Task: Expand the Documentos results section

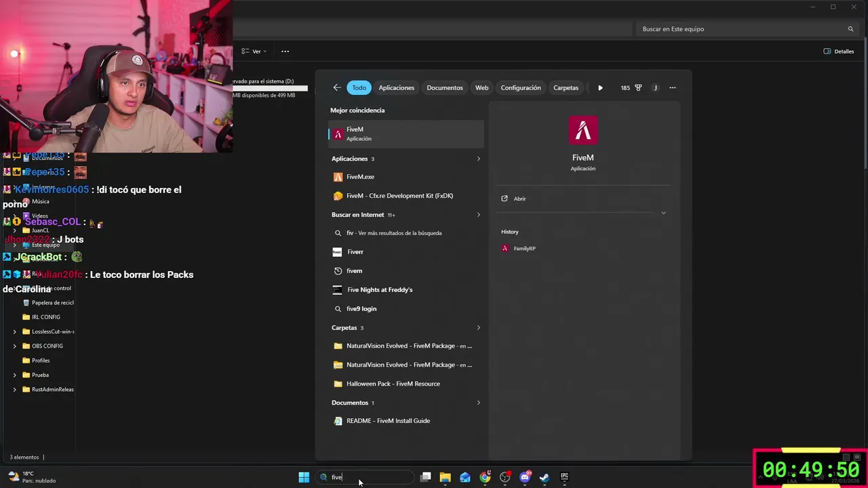Action: tap(478, 403)
